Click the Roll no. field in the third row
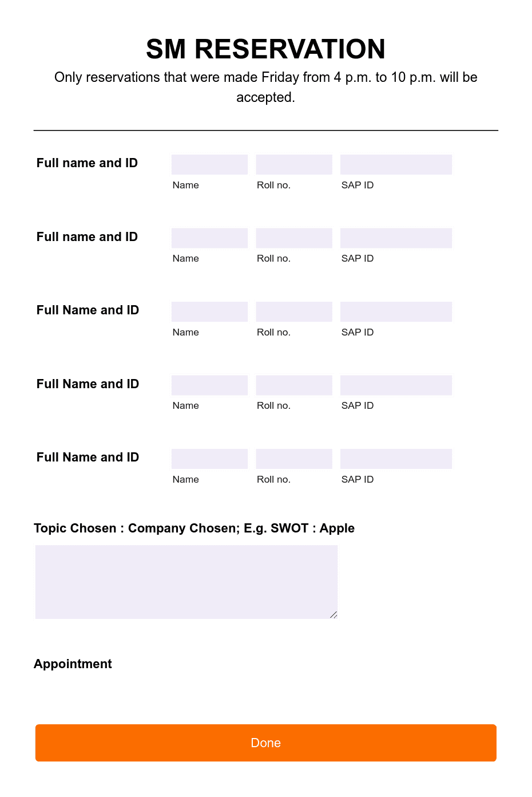Viewport: 532px width, 797px height. pyautogui.click(x=294, y=311)
